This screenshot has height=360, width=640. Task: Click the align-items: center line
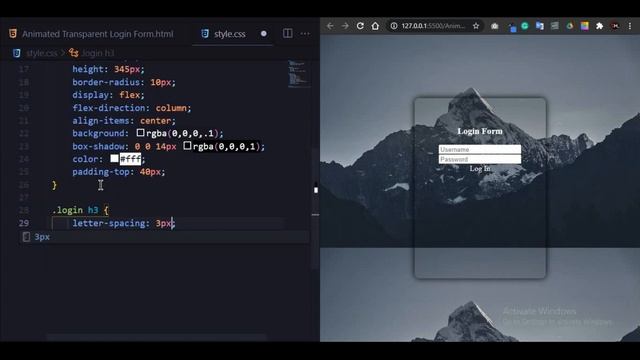pyautogui.click(x=124, y=120)
